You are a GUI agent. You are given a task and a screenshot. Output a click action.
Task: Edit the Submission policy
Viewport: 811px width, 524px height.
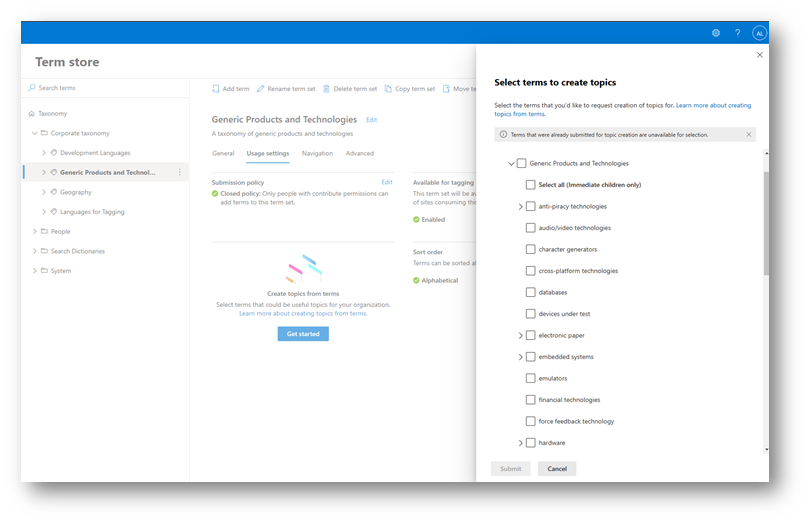(x=387, y=182)
